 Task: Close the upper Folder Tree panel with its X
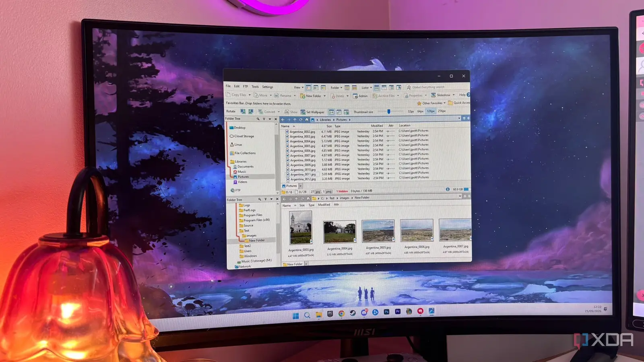click(276, 119)
